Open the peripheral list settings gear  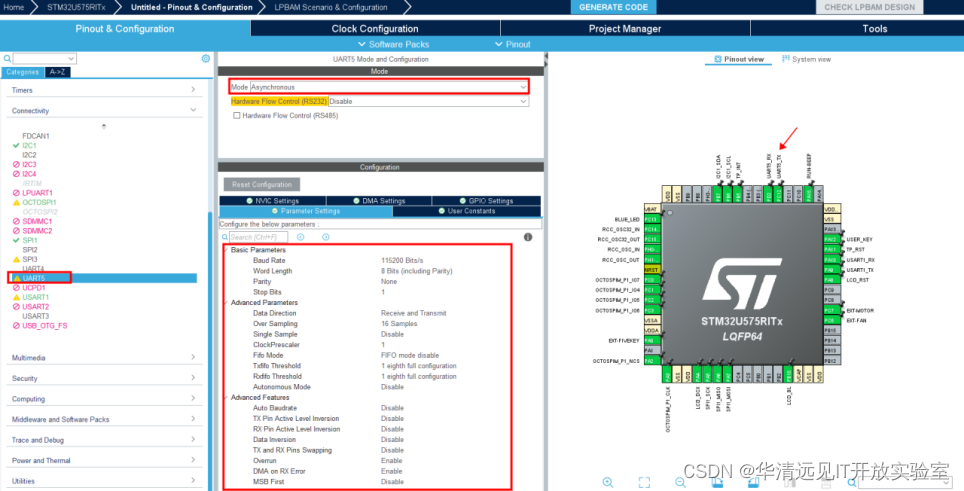pyautogui.click(x=205, y=58)
